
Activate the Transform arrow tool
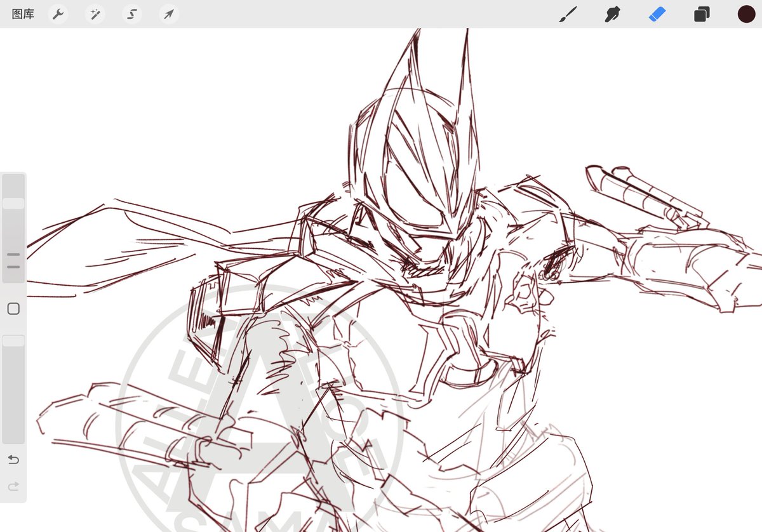[168, 14]
